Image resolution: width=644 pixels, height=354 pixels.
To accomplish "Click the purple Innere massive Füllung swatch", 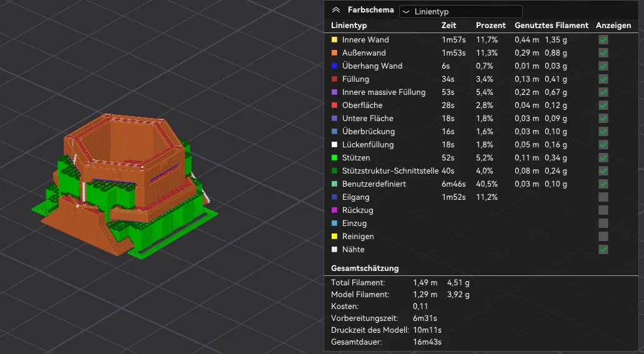I will 334,92.
